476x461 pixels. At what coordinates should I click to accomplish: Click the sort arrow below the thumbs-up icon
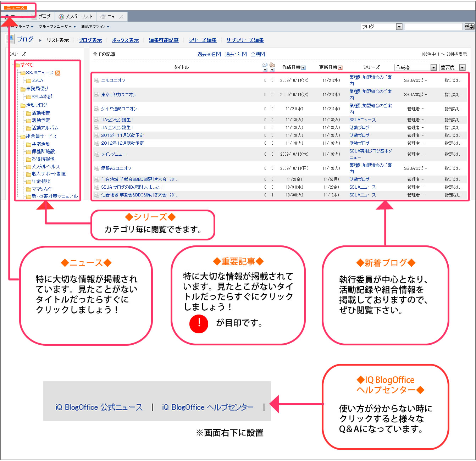click(x=272, y=70)
